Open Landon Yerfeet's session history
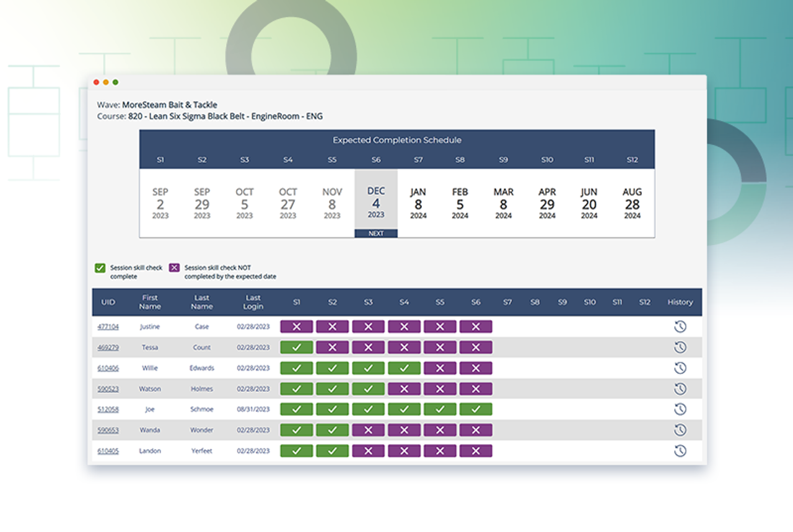This screenshot has height=532, width=793. click(680, 450)
